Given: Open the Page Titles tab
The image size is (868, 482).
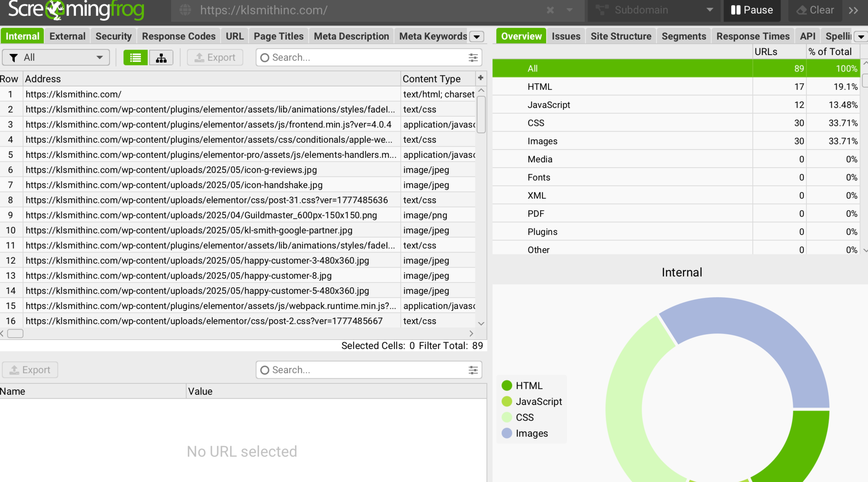Looking at the screenshot, I should [279, 36].
